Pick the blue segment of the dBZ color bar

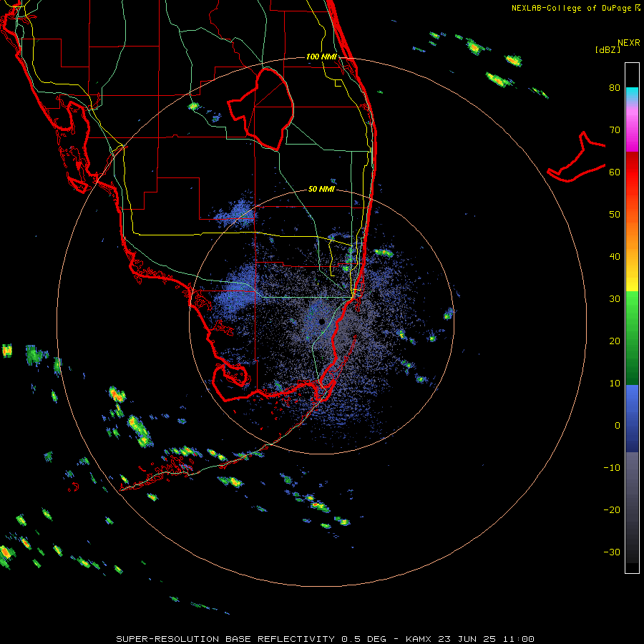pos(632,418)
